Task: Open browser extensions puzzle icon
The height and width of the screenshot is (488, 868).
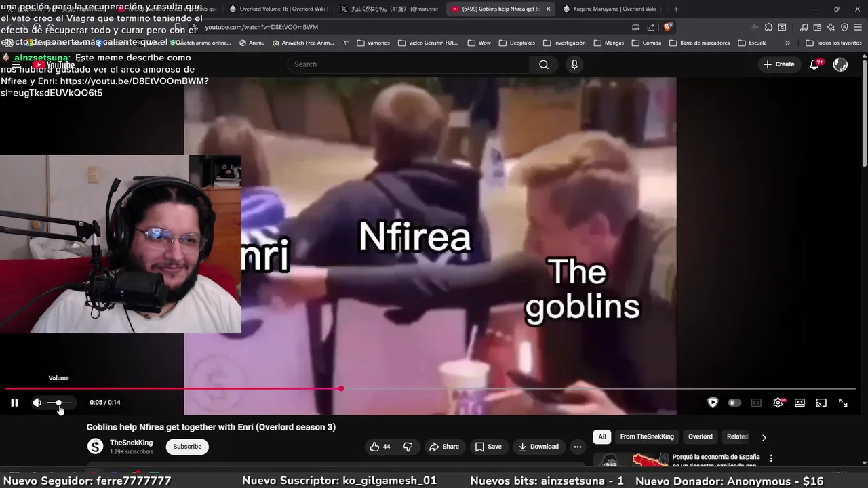Action: (x=768, y=27)
